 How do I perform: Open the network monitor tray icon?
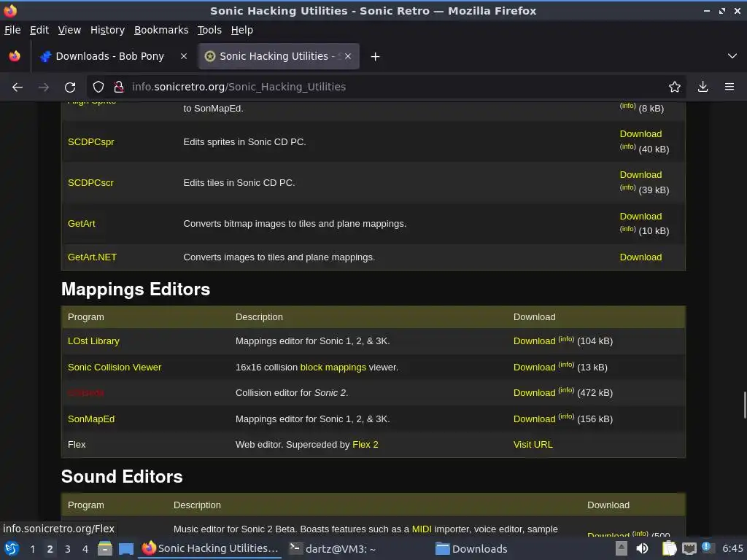[689, 548]
